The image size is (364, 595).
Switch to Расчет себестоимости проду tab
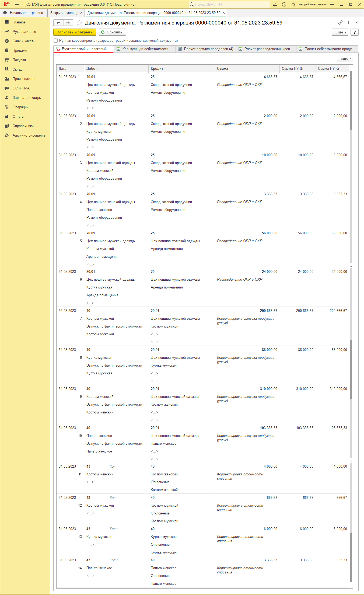[327, 49]
